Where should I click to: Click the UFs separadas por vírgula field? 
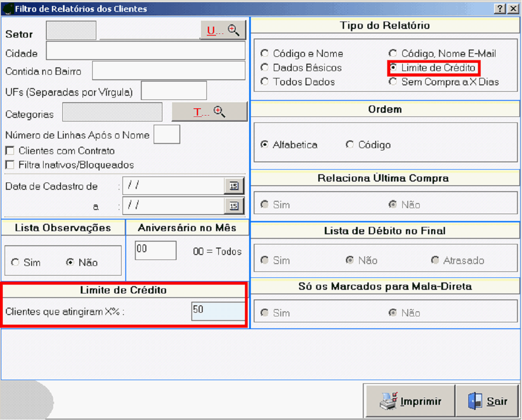click(174, 91)
